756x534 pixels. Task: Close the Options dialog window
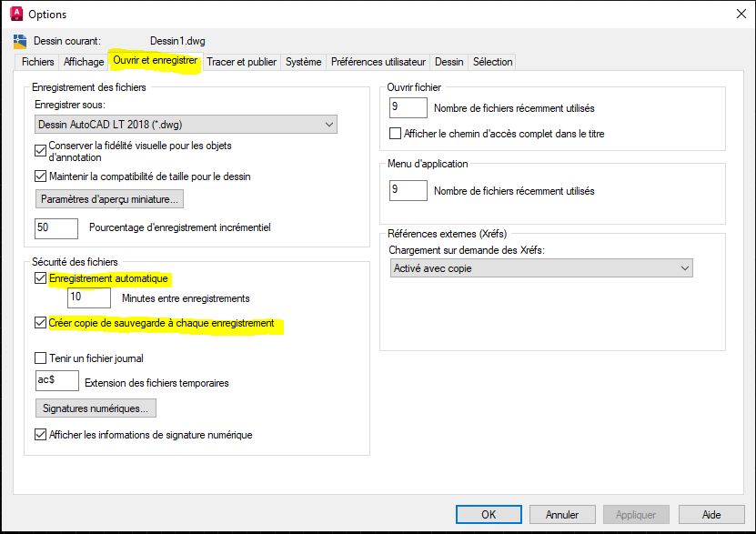[x=739, y=14]
